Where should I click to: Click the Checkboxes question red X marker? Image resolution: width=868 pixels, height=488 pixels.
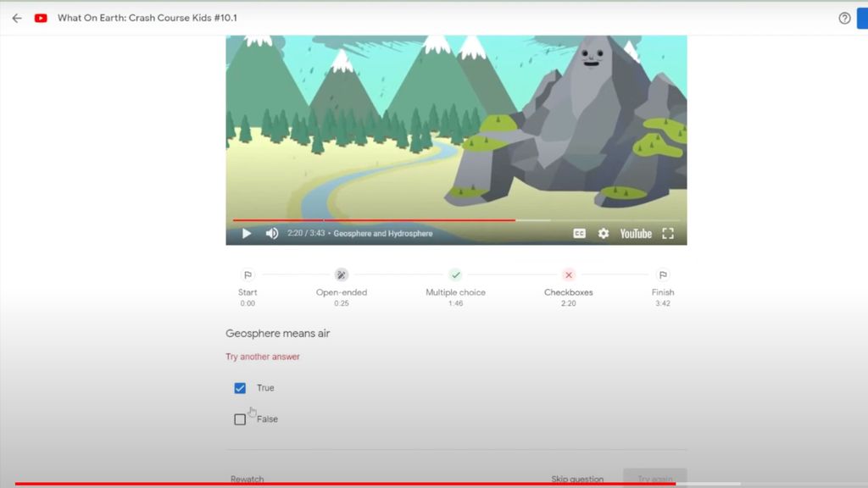(568, 274)
